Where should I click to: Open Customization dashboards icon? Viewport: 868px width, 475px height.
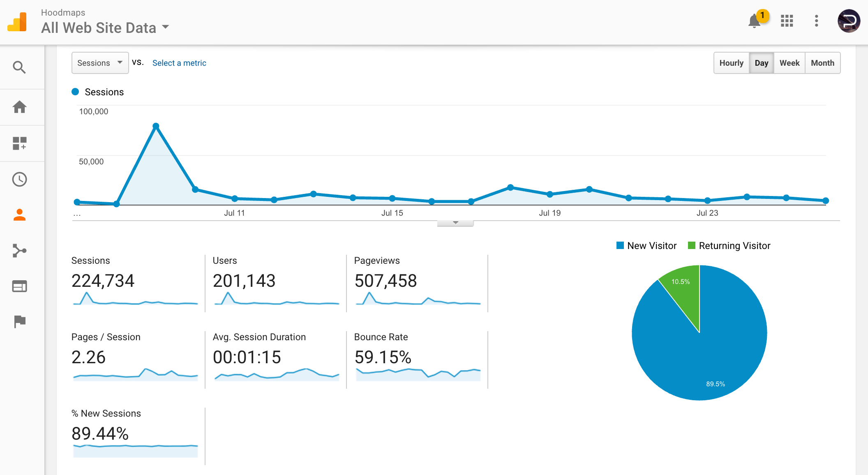(19, 143)
